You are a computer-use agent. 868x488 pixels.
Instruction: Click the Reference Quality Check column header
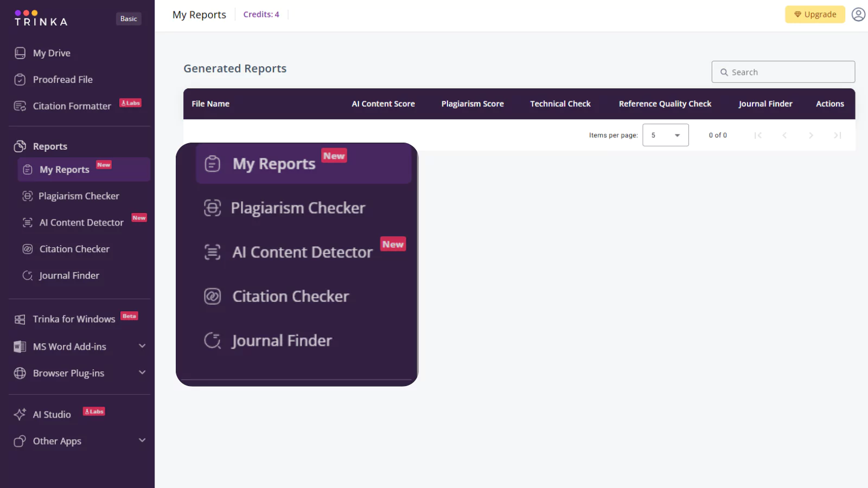(665, 104)
